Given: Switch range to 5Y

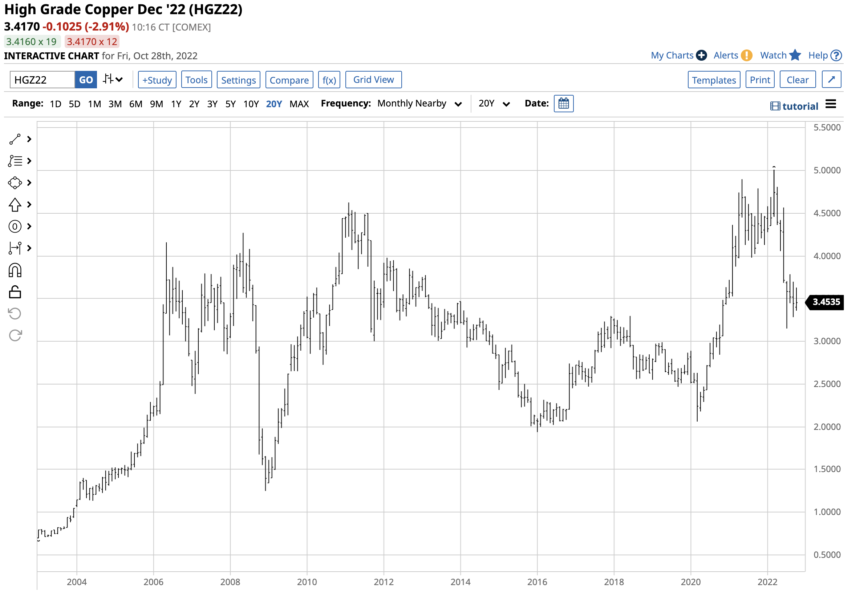Looking at the screenshot, I should point(231,103).
